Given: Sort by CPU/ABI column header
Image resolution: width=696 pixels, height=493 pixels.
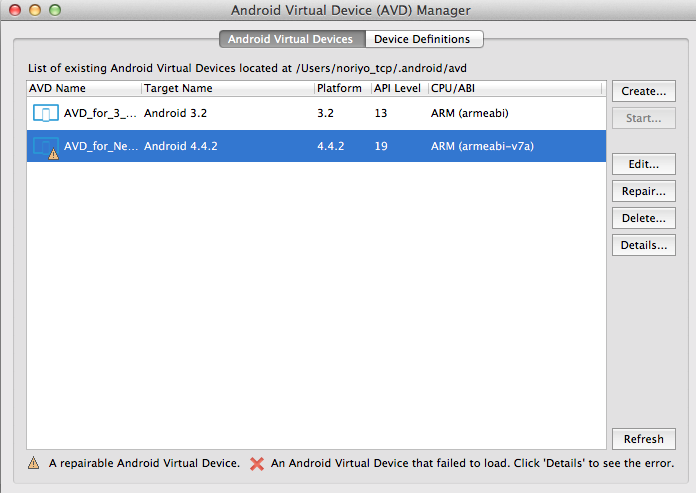Looking at the screenshot, I should [515, 88].
